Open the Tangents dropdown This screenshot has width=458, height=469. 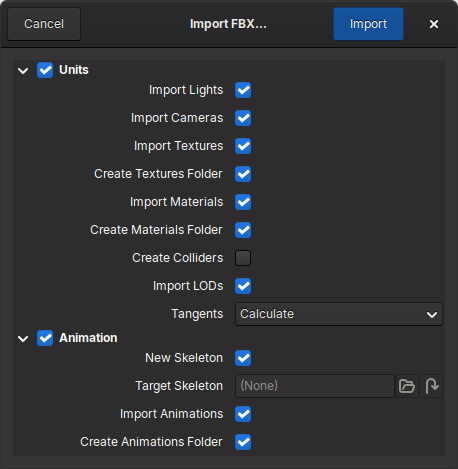pyautogui.click(x=339, y=314)
